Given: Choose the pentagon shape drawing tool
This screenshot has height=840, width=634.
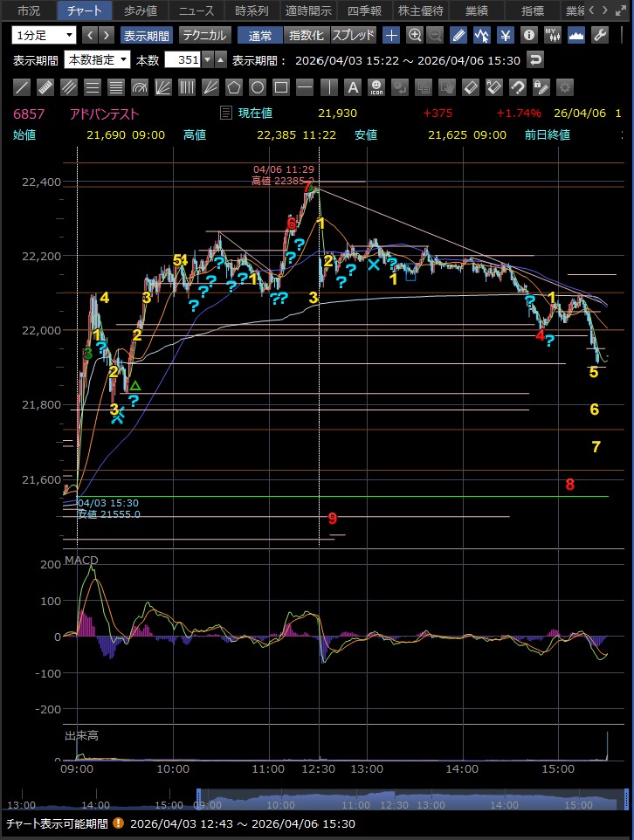Looking at the screenshot, I should [x=233, y=87].
